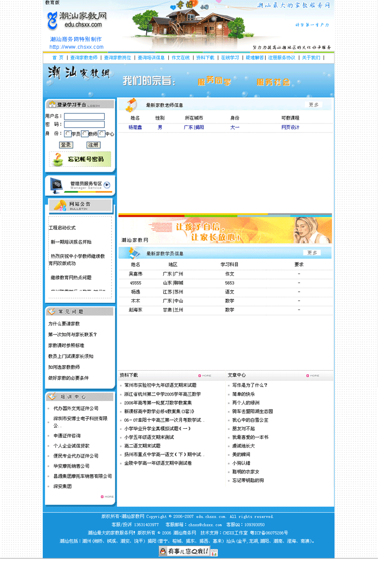Click the calendar icon beside 最新家教老师信息
This screenshot has width=378, height=588.
(x=131, y=105)
